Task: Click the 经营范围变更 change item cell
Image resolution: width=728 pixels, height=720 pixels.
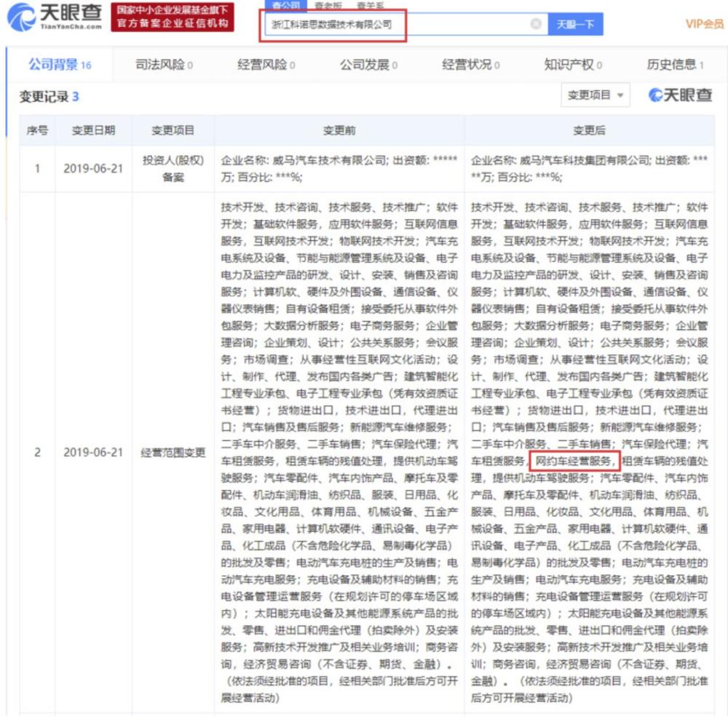Action: tap(173, 453)
